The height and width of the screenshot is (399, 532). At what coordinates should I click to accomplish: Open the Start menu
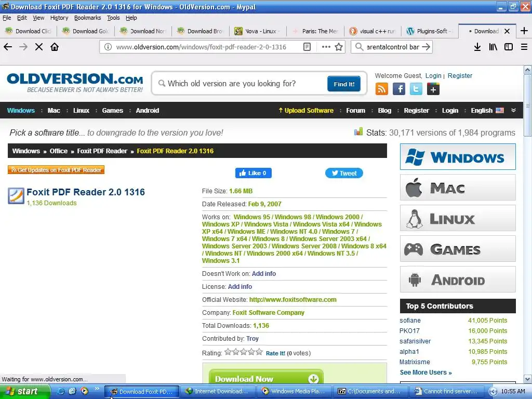click(x=25, y=391)
